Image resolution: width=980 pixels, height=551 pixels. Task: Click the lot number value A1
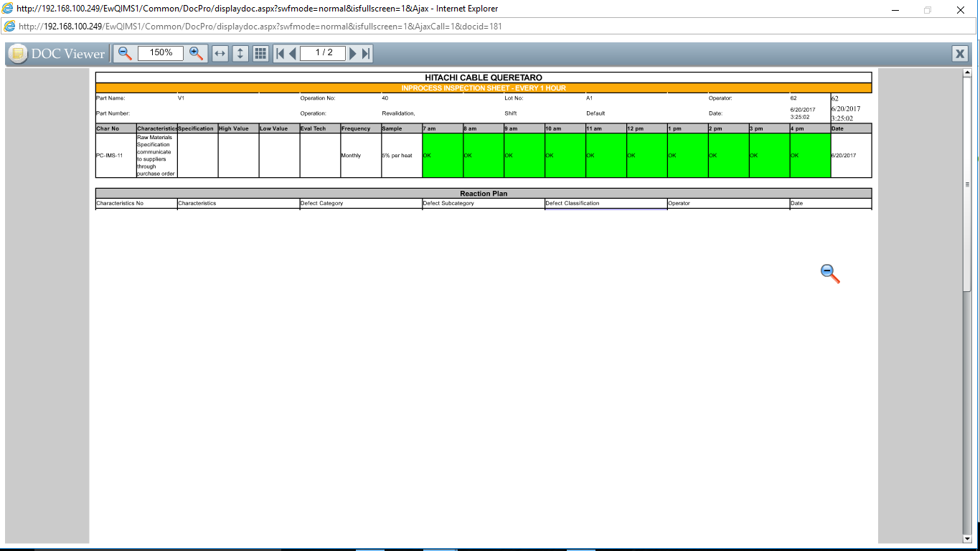pyautogui.click(x=590, y=98)
